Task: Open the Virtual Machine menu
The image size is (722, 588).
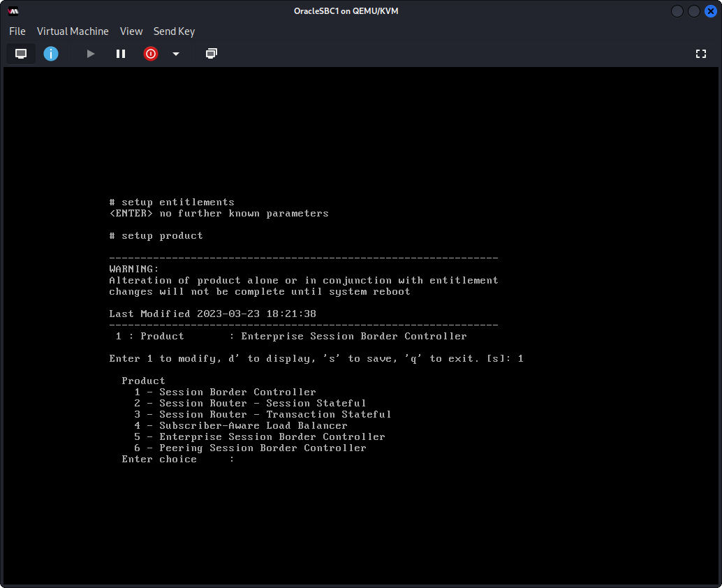Action: coord(73,31)
